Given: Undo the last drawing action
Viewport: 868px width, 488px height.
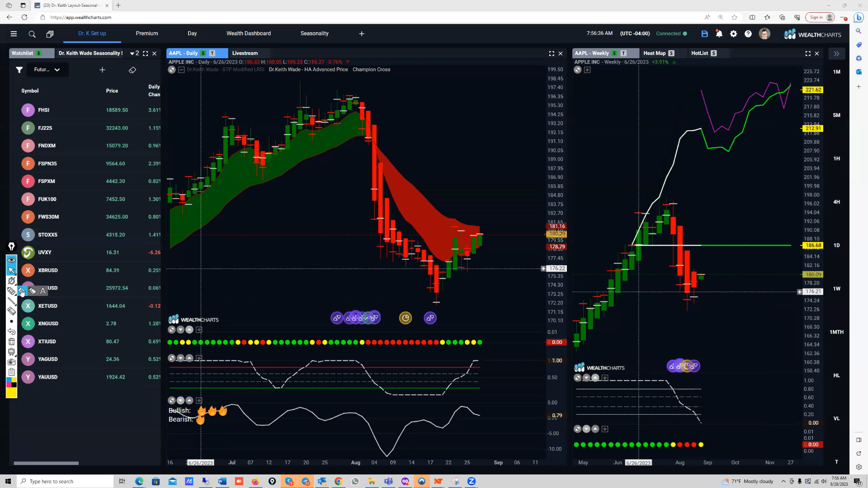Looking at the screenshot, I should 12,332.
